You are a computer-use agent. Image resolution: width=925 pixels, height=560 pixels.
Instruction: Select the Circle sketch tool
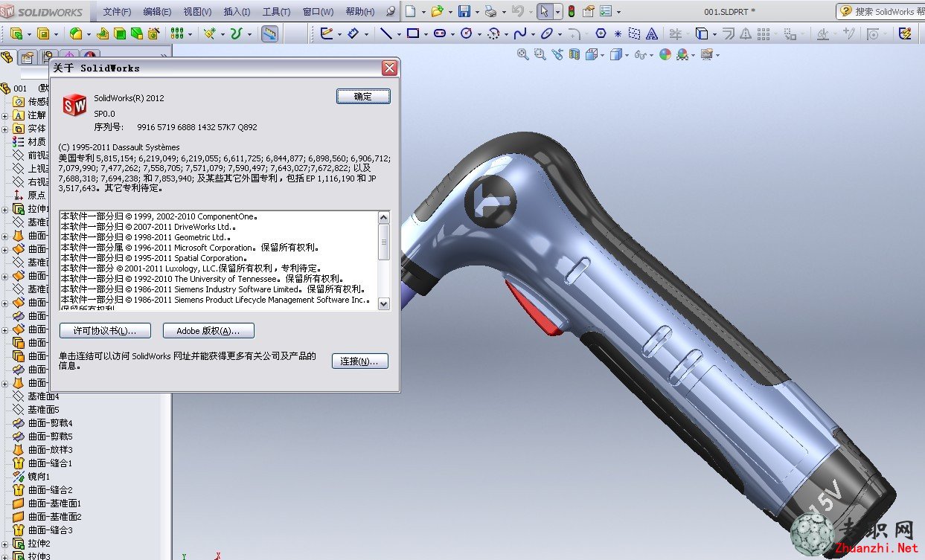pos(467,33)
